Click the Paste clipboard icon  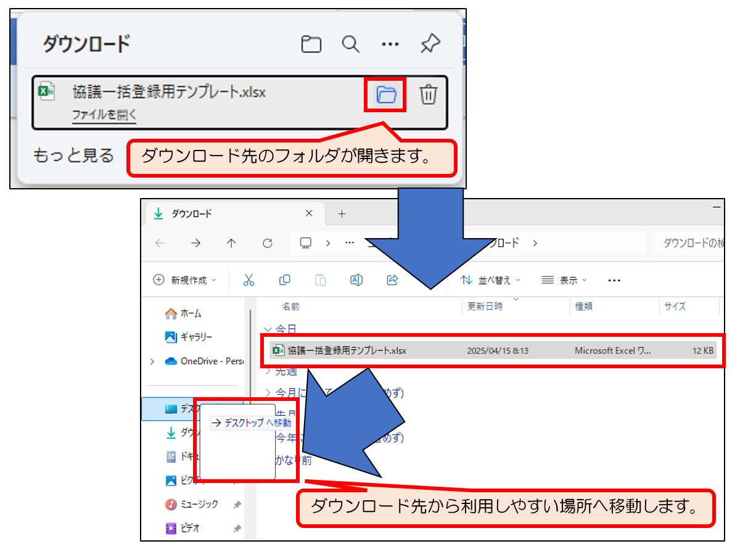tap(320, 280)
